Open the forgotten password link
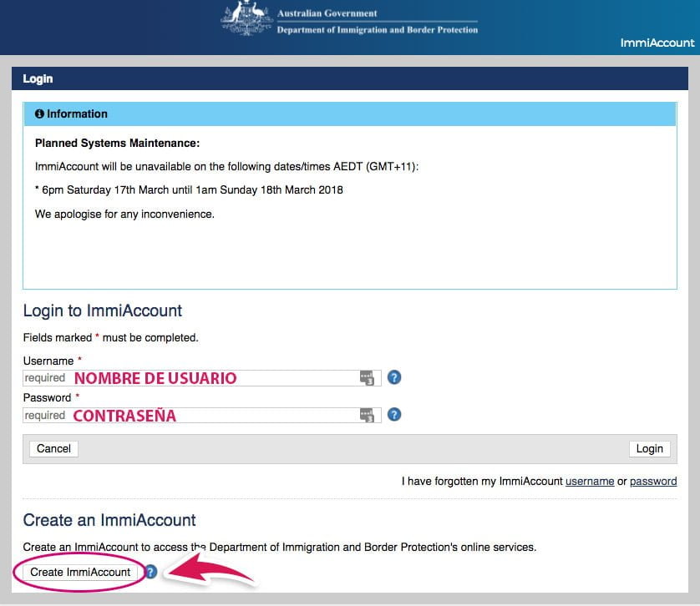 tap(653, 481)
